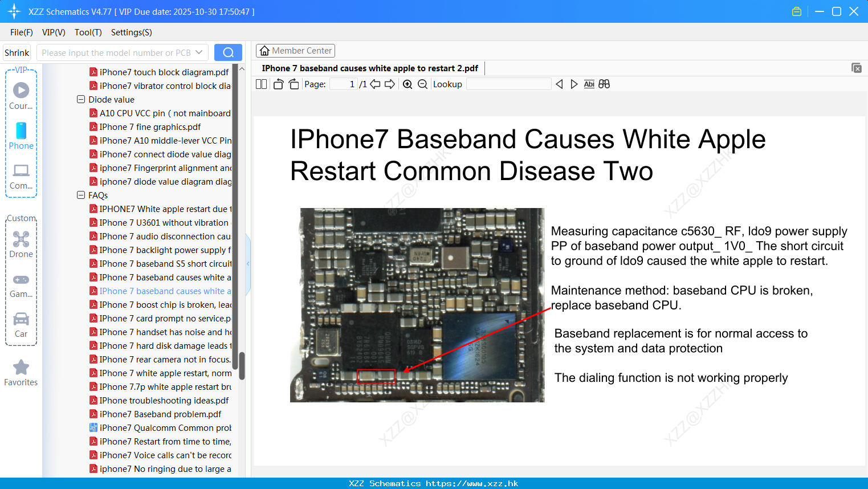This screenshot has height=489, width=868.
Task: Rotate page clockwise
Action: click(x=294, y=84)
